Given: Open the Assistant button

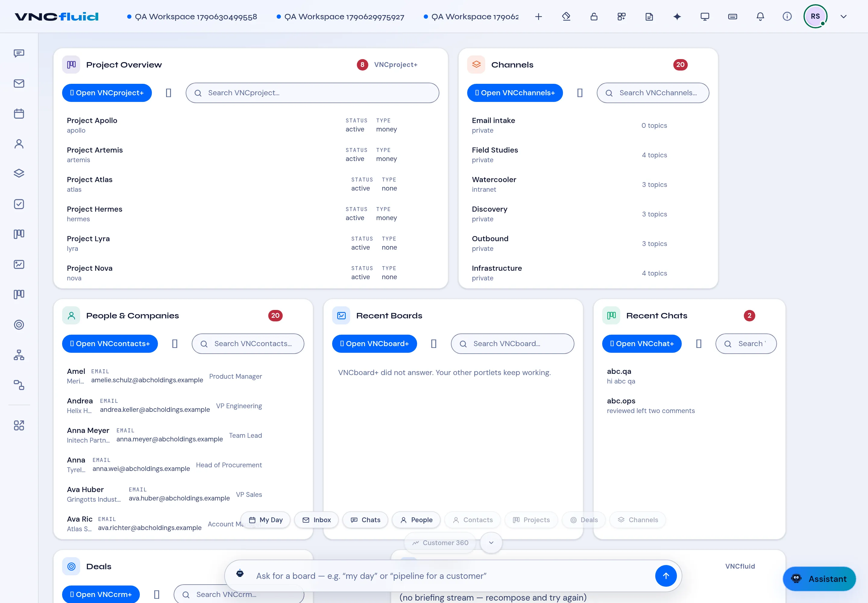Looking at the screenshot, I should [x=819, y=579].
